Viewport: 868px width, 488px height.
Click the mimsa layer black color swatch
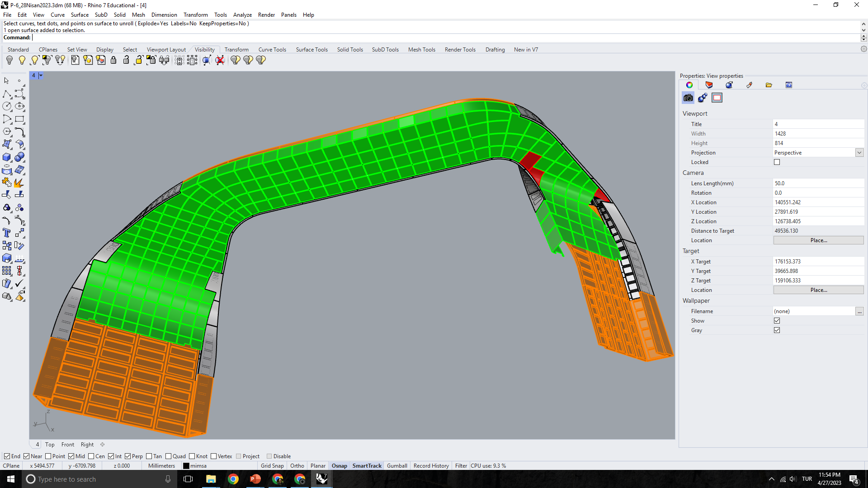point(186,466)
